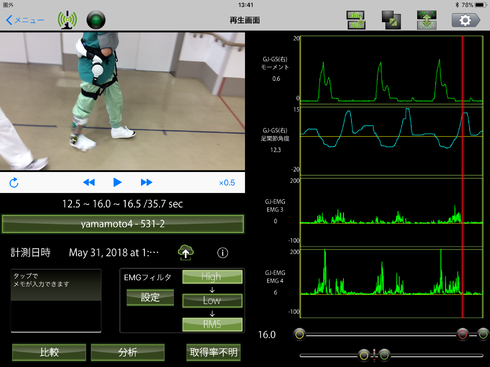
Task: Select the GJ-EMG EMG 4 graph
Action: point(391,283)
